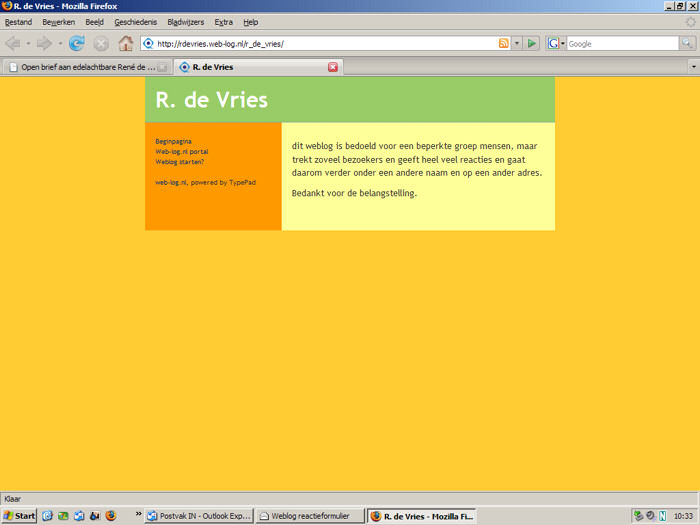Open the Back history dropdown arrow

click(28, 43)
